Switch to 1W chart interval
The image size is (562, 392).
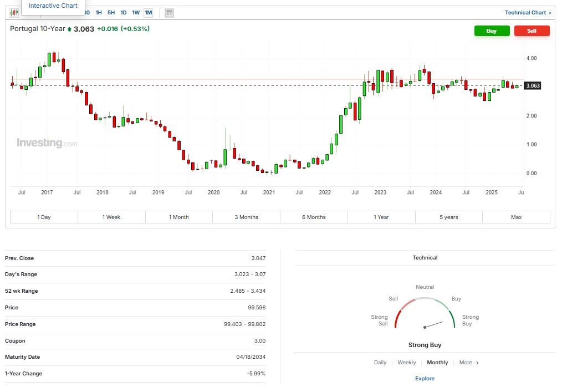point(136,13)
